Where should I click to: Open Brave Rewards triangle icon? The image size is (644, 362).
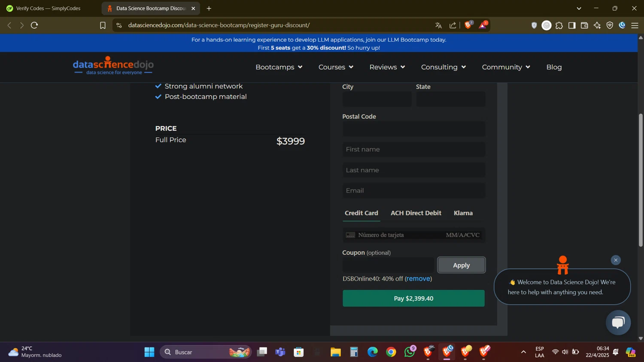pos(483,25)
